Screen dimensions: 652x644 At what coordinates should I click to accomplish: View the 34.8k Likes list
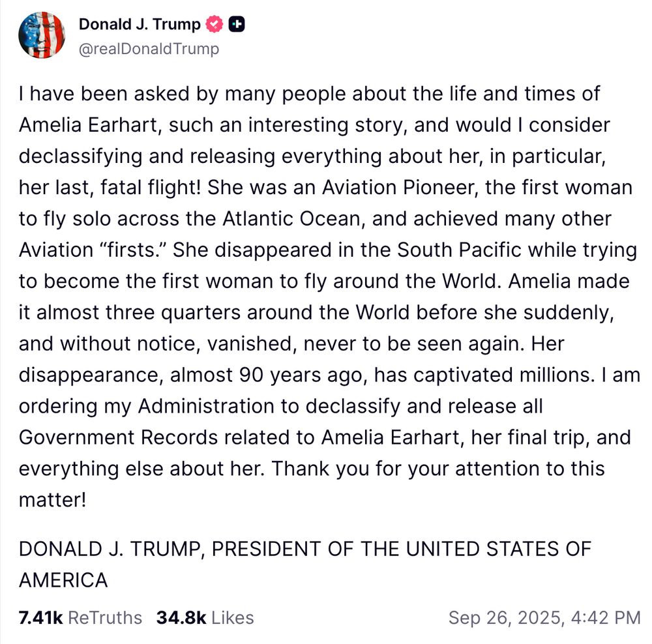tap(205, 617)
